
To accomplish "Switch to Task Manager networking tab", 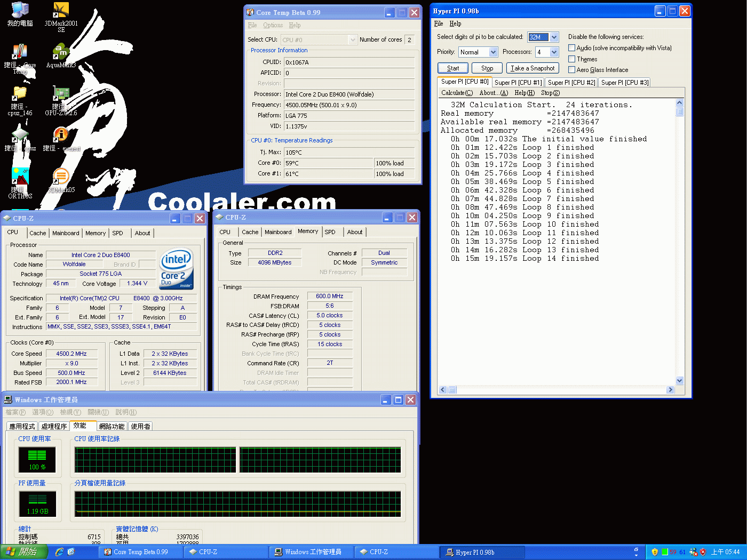I will pos(112,426).
